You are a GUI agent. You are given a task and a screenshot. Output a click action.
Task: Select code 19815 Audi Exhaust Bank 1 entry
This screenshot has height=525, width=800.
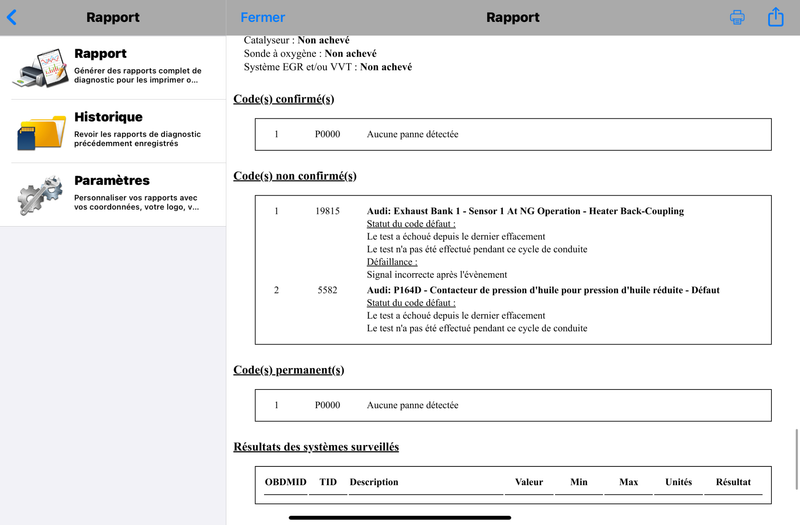click(x=525, y=212)
